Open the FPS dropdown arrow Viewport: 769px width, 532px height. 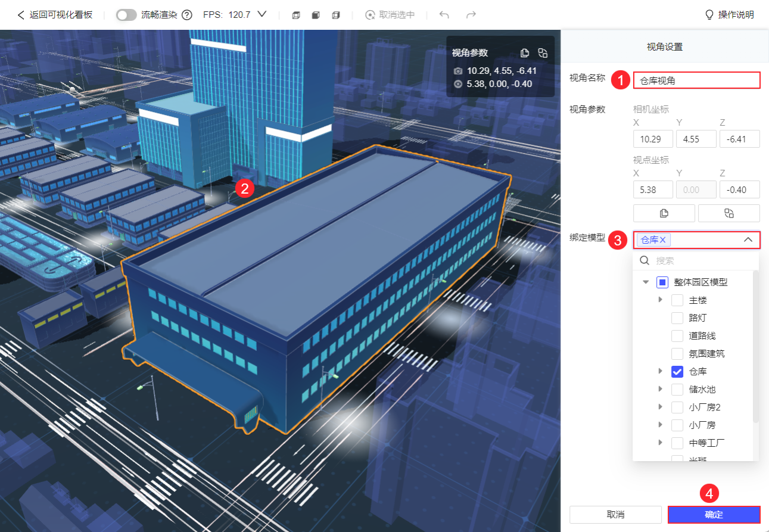[x=261, y=14]
